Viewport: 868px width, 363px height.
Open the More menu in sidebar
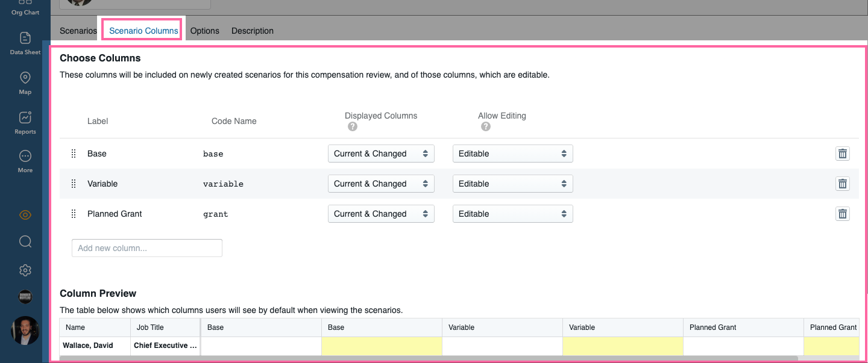tap(25, 161)
